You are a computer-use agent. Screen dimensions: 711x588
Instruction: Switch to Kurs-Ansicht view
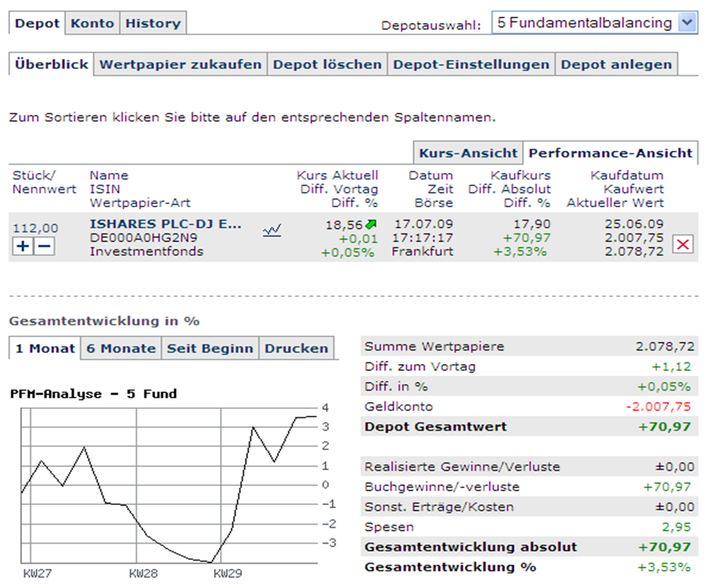pos(468,153)
